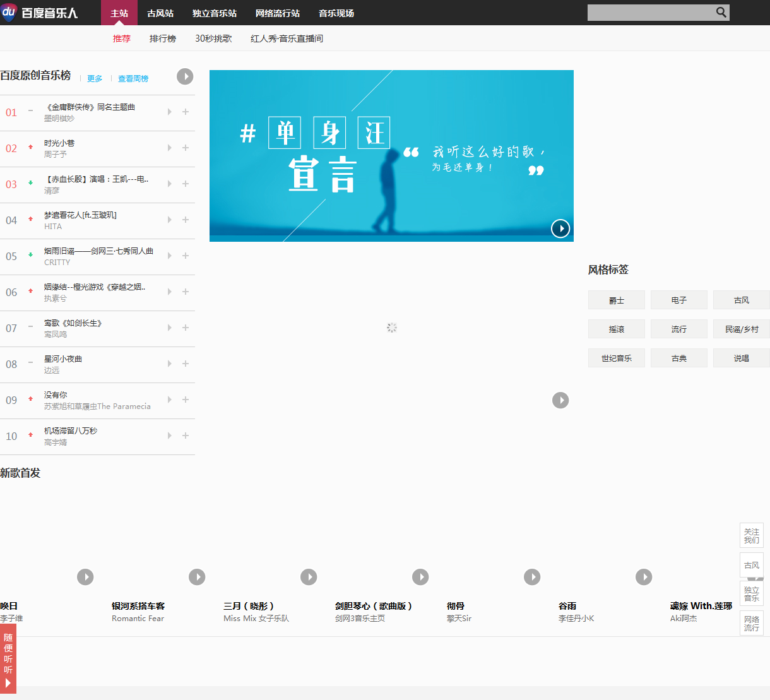Click the play button above 银河系搭车客
This screenshot has height=700, width=770.
click(x=197, y=577)
